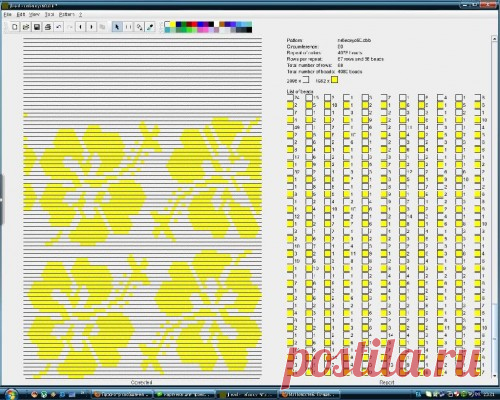Select the yellow swatch in the palette
Viewport: 500px width, 400px height.
coord(173,24)
